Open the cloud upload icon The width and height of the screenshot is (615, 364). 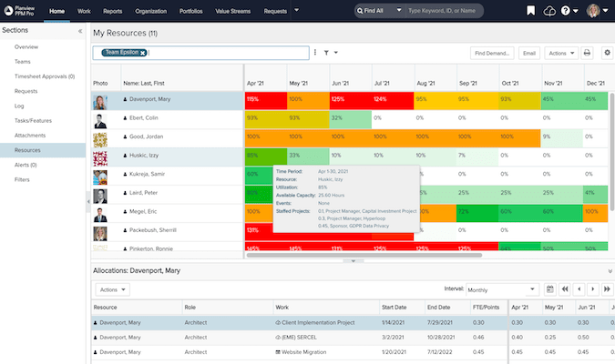548,11
